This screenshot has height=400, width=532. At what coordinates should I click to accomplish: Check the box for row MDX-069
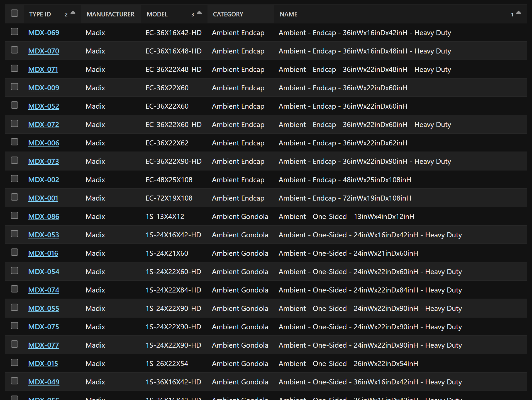point(14,32)
